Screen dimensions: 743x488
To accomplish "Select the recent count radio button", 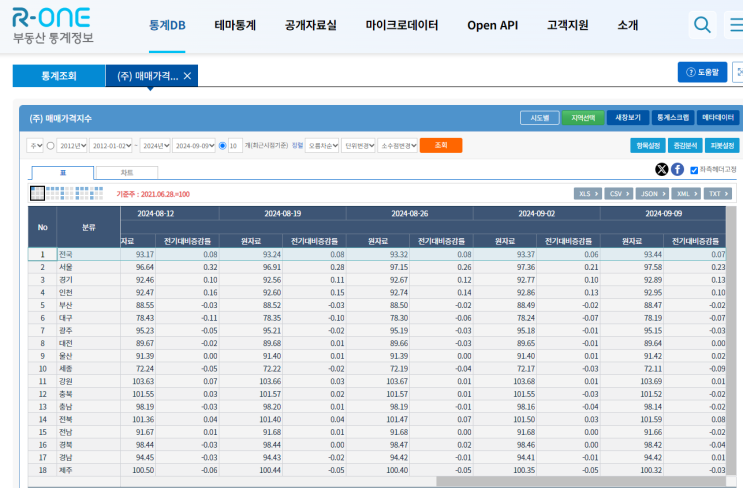I will (x=222, y=146).
